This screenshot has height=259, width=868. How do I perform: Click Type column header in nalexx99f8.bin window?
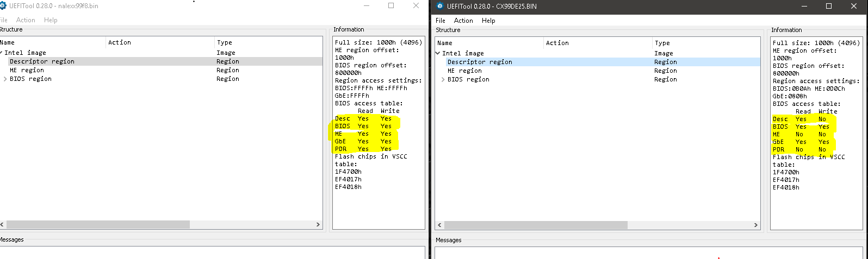pyautogui.click(x=268, y=42)
